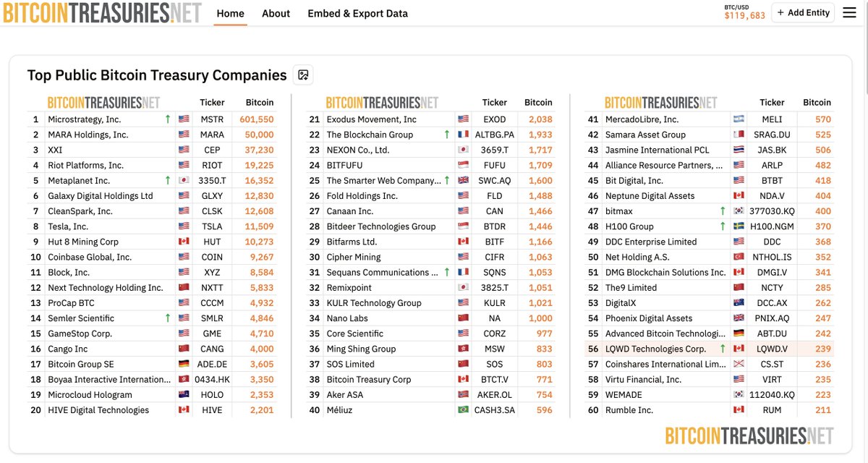Click the Norway flag in Aker ASA row

coord(463,395)
